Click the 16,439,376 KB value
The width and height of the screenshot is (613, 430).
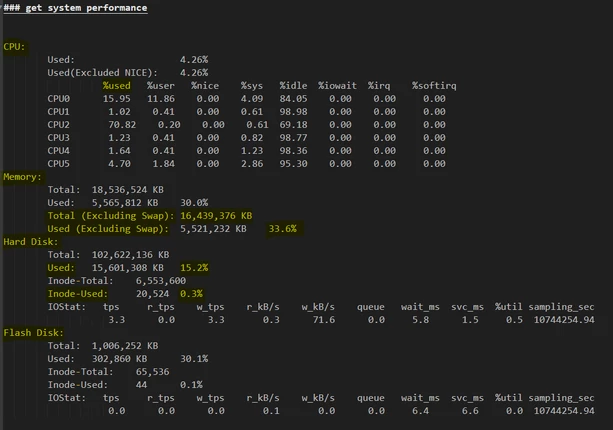(x=216, y=216)
